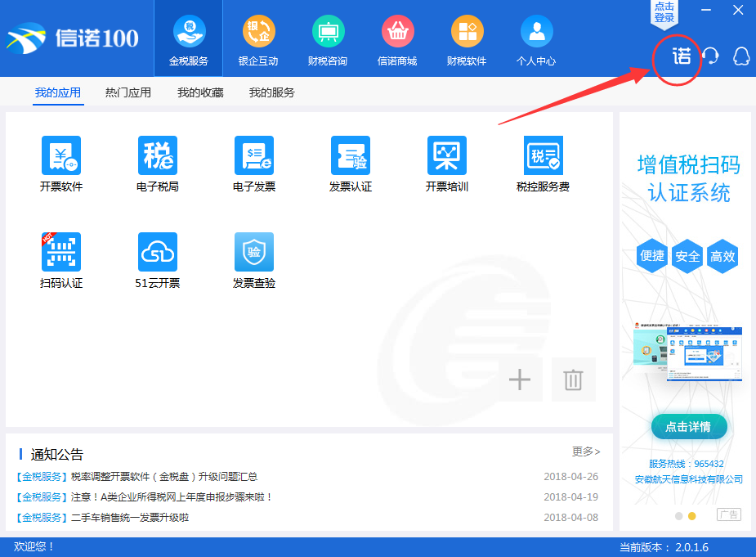Close the 信诺100 window
756x557 pixels.
(x=738, y=10)
